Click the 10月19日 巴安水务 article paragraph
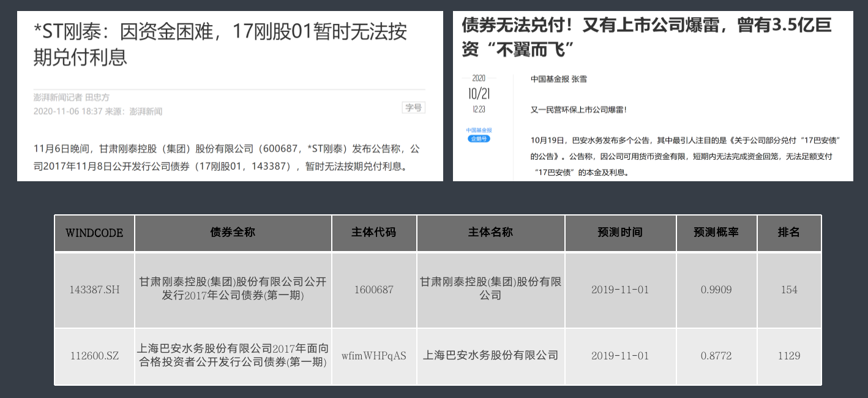This screenshot has width=868, height=398. 684,156
